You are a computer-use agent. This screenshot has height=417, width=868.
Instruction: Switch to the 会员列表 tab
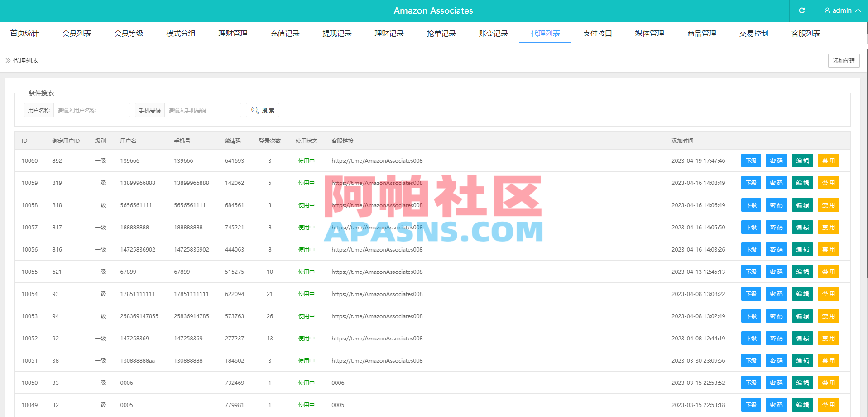coord(77,33)
